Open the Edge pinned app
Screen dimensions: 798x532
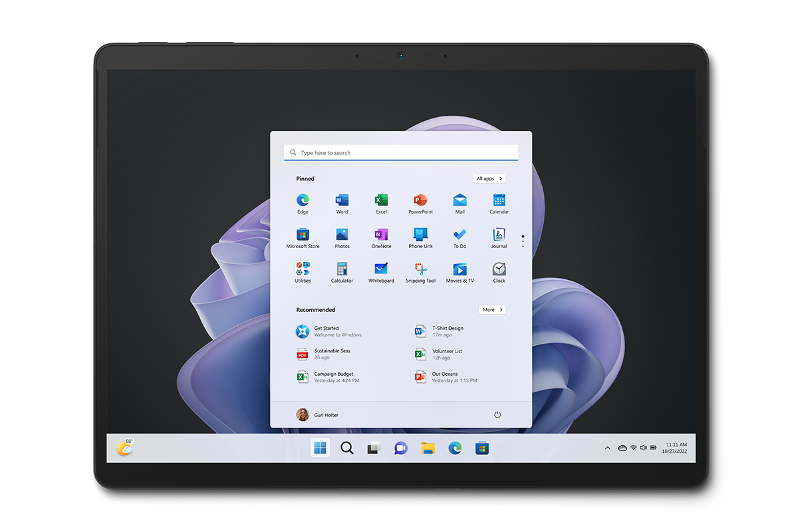pos(303,200)
